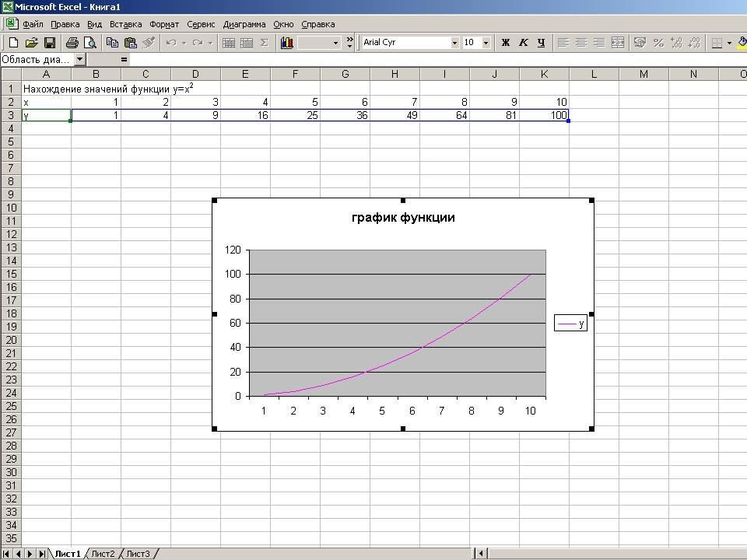Click the Print icon in the toolbar
This screenshot has height=560, width=747.
[72, 43]
